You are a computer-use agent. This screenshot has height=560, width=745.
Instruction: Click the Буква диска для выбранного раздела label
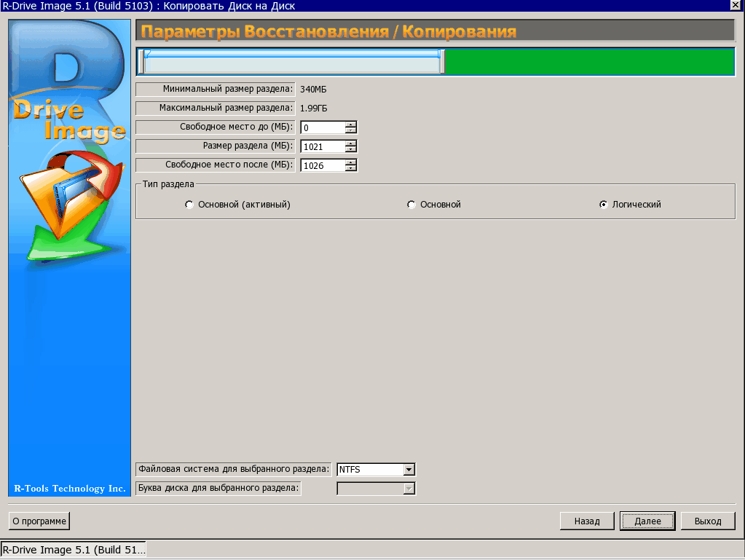pos(218,488)
